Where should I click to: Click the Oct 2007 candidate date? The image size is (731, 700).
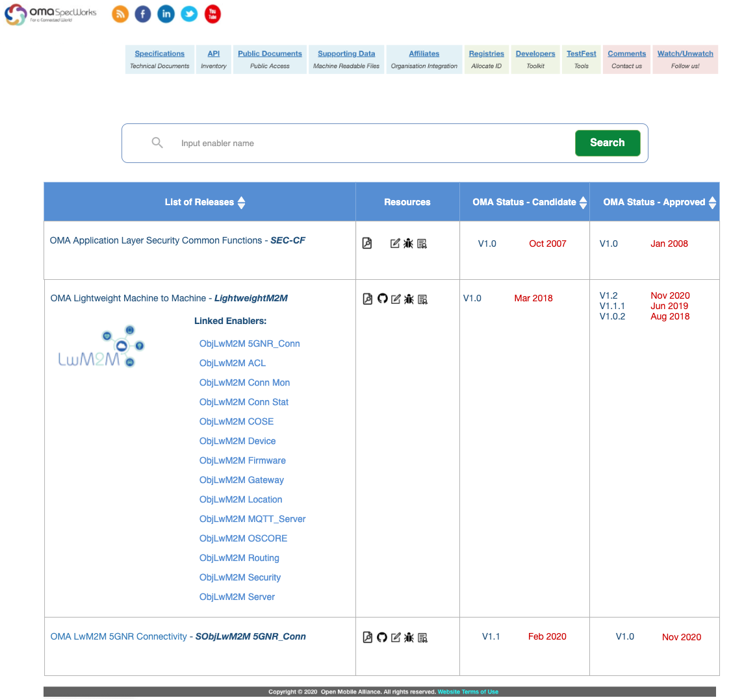pyautogui.click(x=547, y=244)
